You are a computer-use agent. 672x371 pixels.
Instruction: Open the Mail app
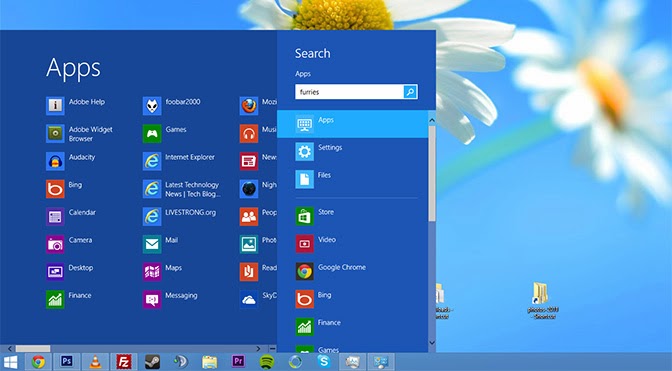161,244
